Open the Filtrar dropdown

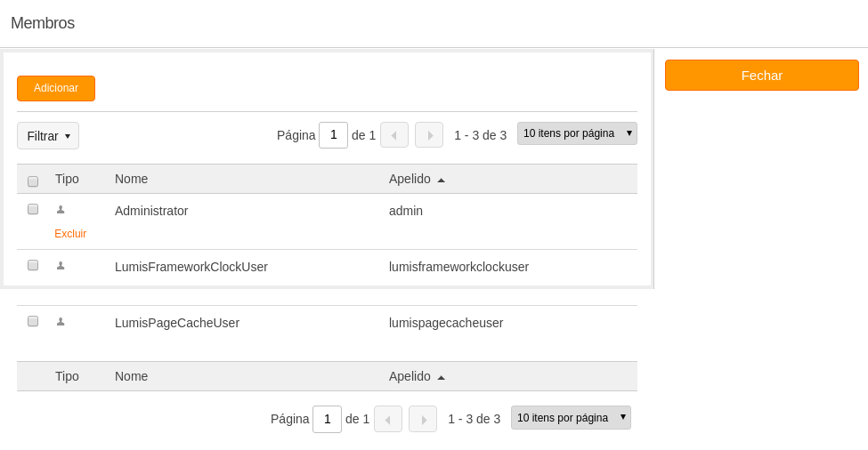tap(48, 135)
